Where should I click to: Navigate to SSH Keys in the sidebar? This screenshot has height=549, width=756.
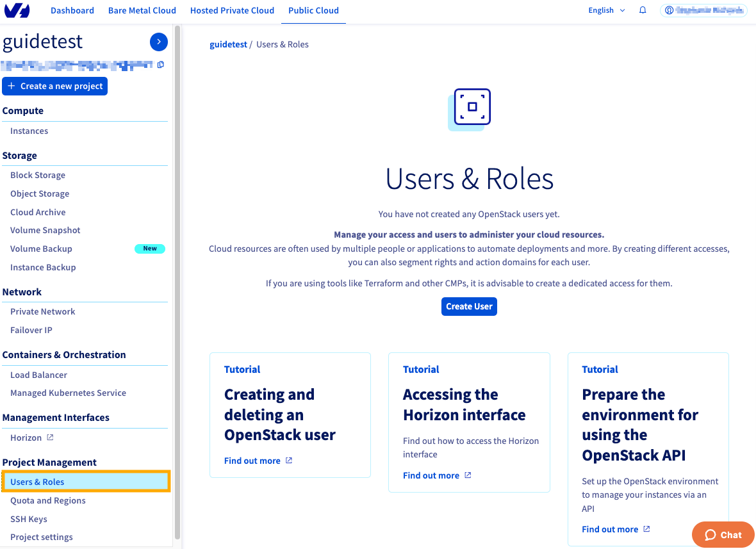[28, 518]
